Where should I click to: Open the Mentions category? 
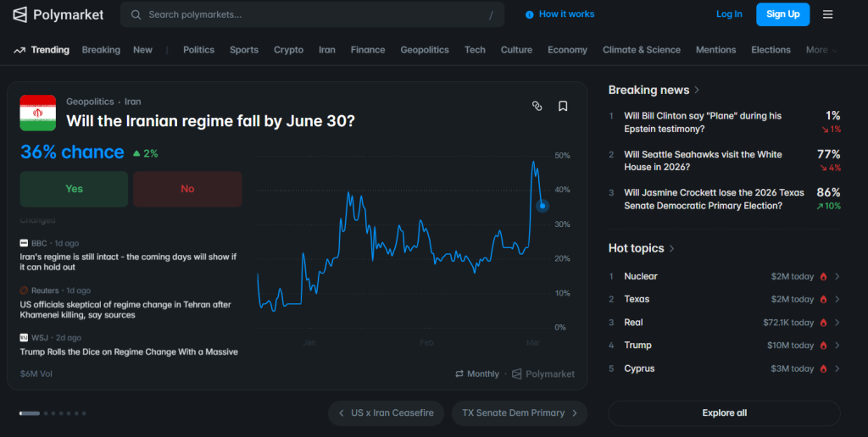[715, 50]
